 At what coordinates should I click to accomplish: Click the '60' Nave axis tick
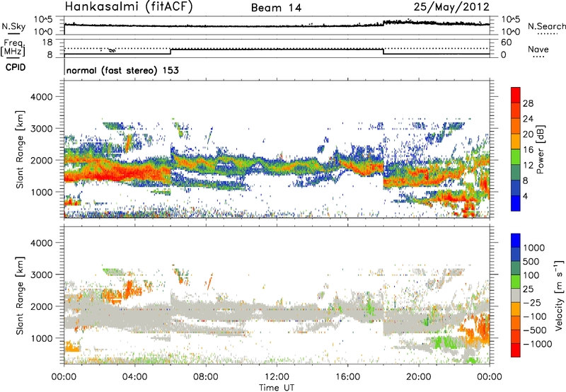click(506, 42)
